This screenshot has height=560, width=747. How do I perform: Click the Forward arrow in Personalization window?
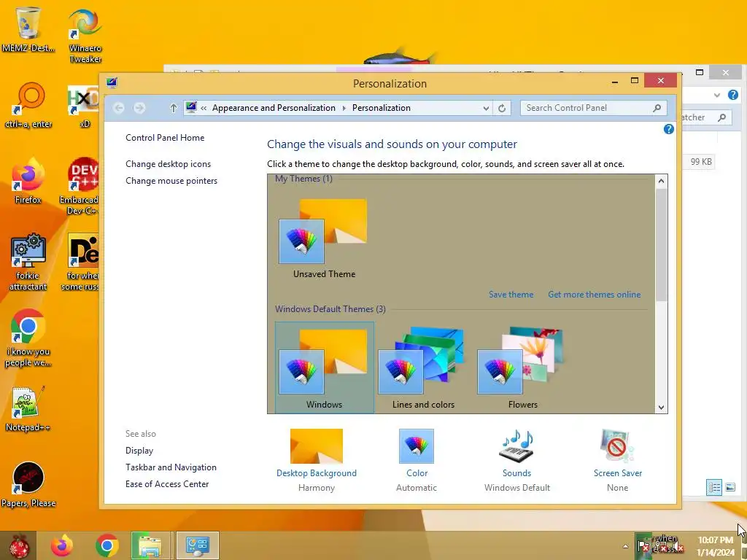click(139, 108)
